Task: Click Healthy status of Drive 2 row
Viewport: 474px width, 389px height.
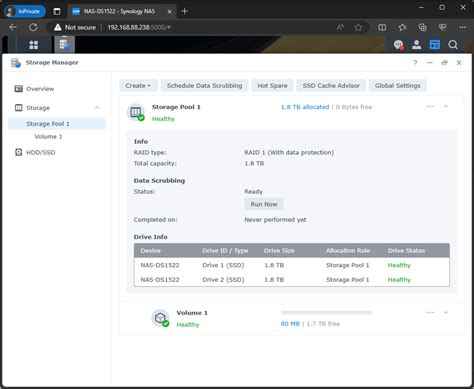Action: coord(399,280)
